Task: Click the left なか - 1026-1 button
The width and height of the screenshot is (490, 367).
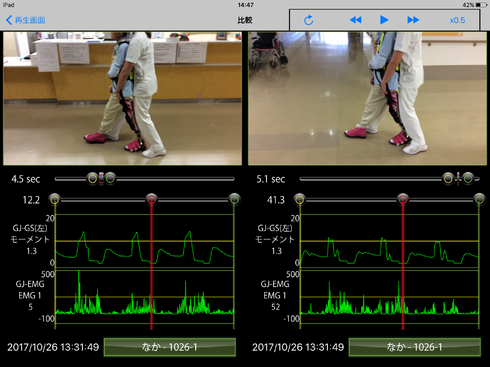Action: click(170, 347)
